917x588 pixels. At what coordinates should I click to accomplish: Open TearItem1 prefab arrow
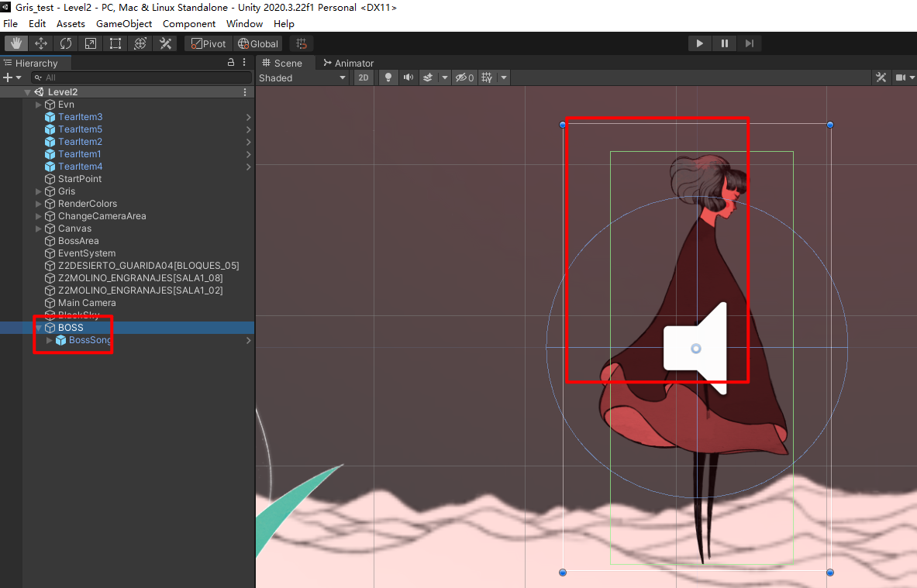249,154
